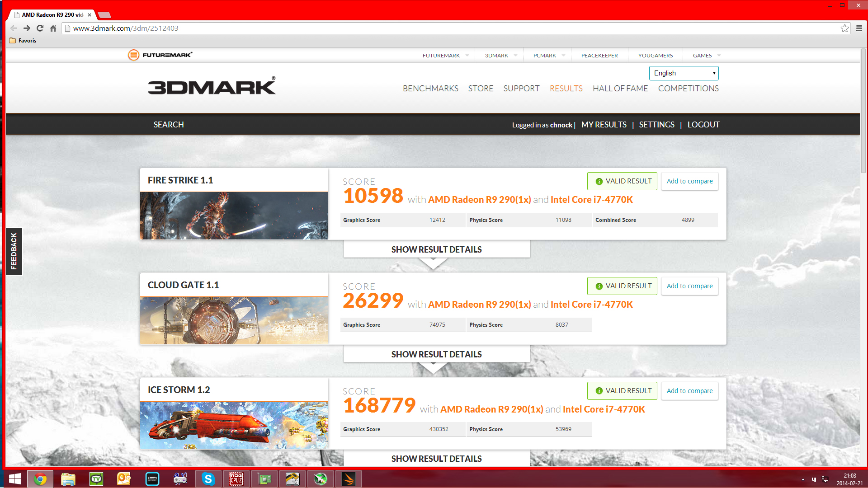Show hidden system tray icons
Screen dimensions: 868x488
[803, 479]
